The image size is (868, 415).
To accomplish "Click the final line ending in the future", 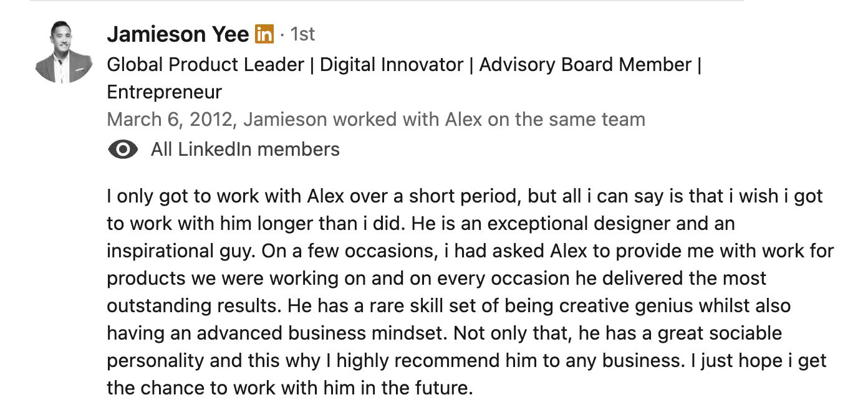I will [290, 388].
